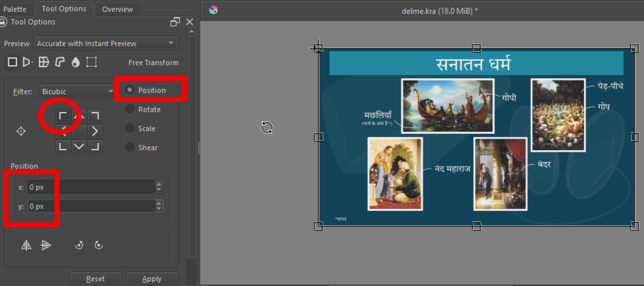Click the bottom-middle transform handle on canvas
The width and height of the screenshot is (644, 286).
click(x=477, y=226)
